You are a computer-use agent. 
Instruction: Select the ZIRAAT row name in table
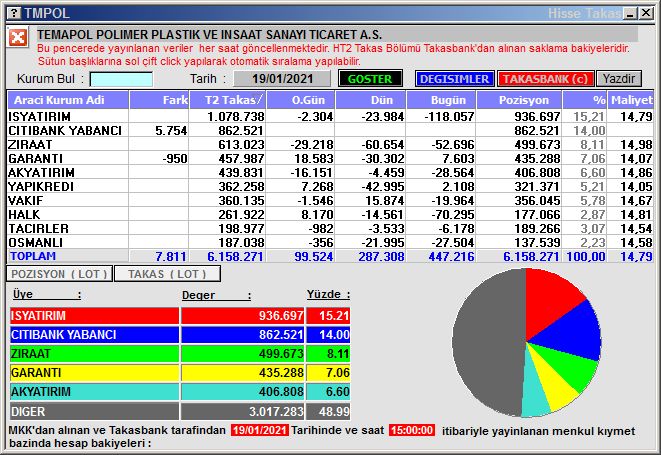[30, 145]
